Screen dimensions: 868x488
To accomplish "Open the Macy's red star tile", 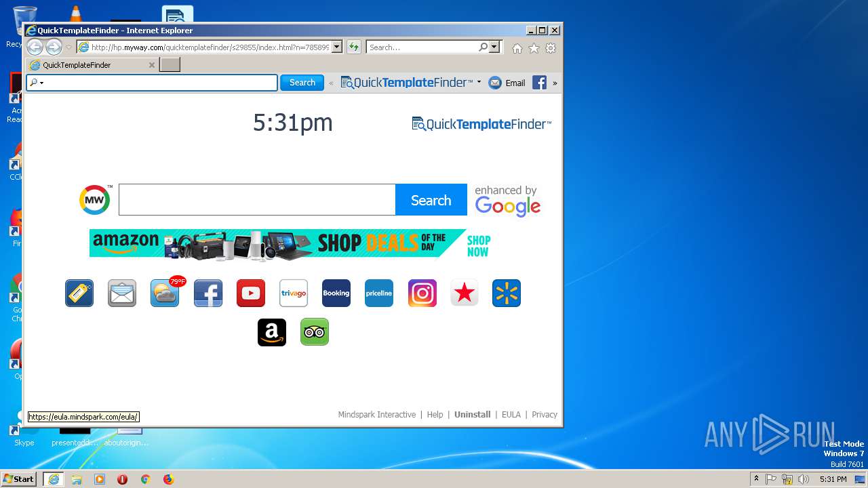I will pyautogui.click(x=465, y=293).
